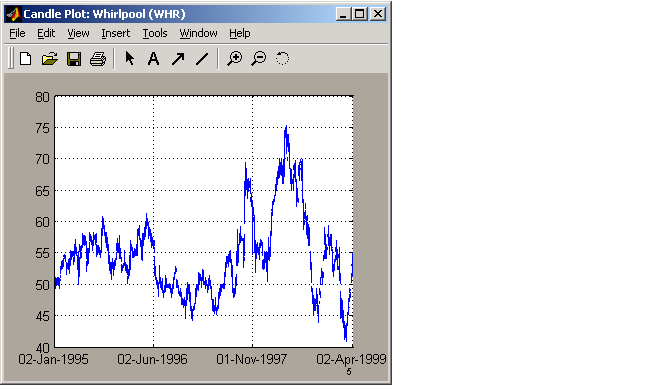Click the 75 y-axis tick label
This screenshot has height=389, width=645.
[x=42, y=128]
